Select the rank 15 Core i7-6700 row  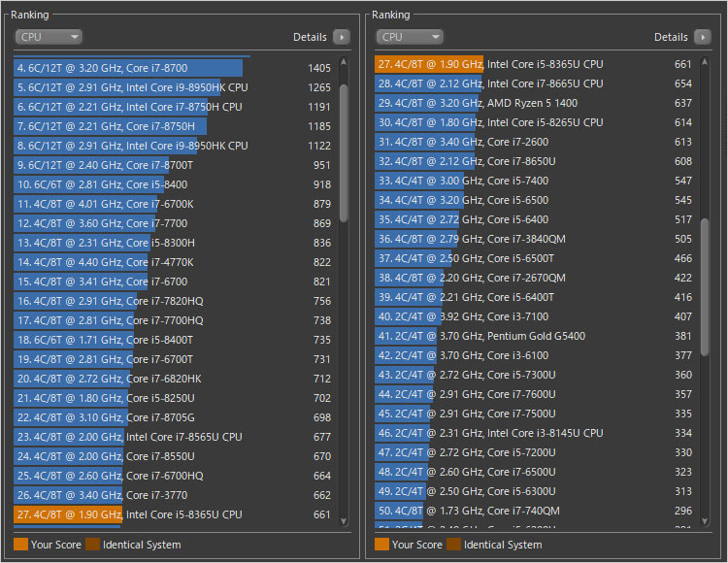point(173,281)
